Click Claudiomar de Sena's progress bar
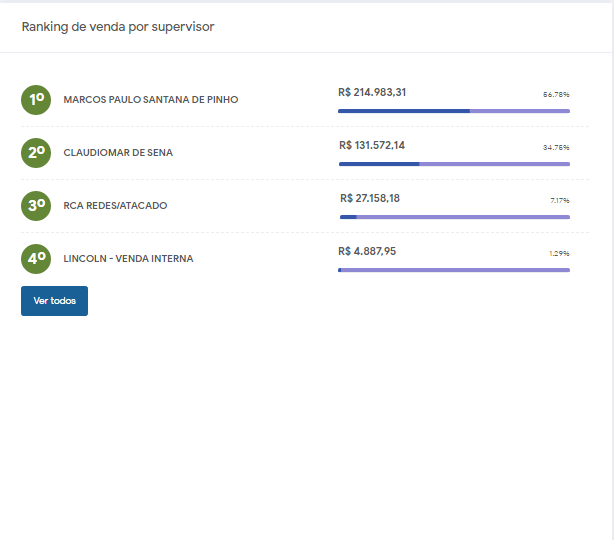Viewport: 614px width, 540px height. click(x=454, y=164)
